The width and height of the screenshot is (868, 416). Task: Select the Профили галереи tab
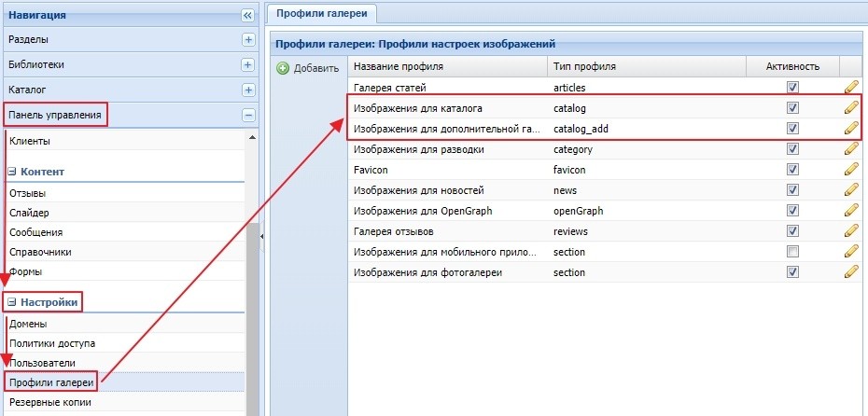click(x=322, y=13)
